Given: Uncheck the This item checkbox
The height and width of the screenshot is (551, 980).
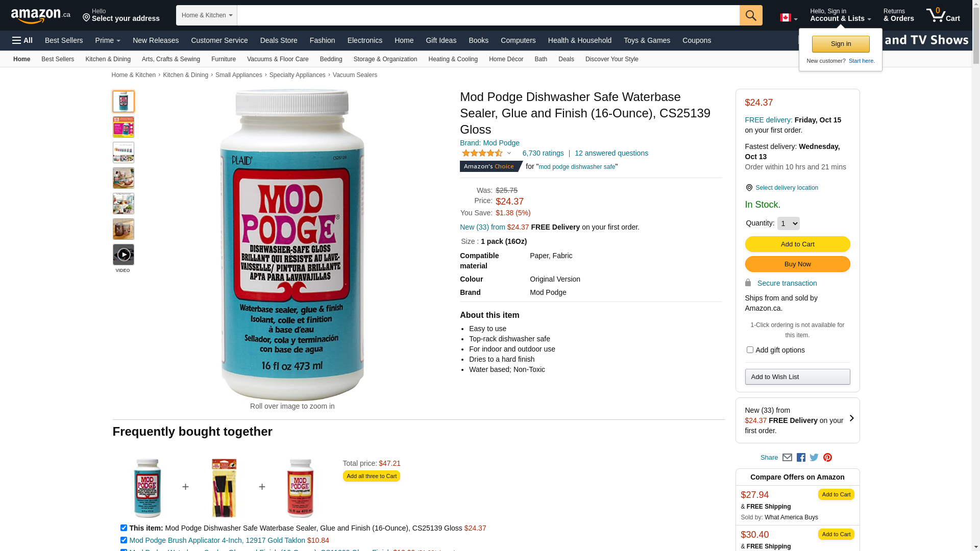Looking at the screenshot, I should click(124, 528).
